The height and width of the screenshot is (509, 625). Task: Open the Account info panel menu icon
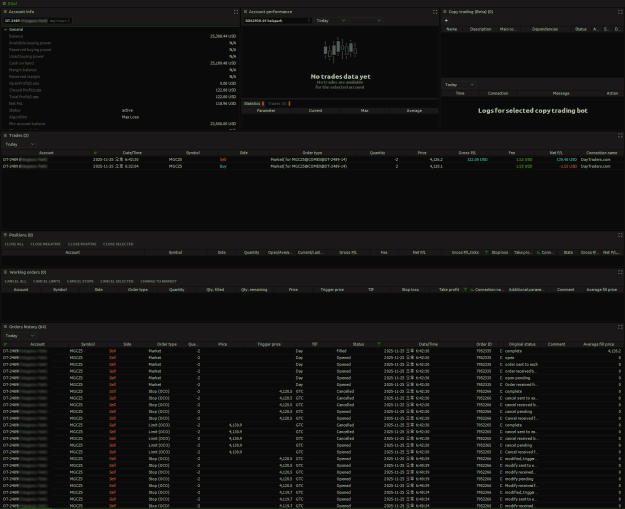(5, 12)
